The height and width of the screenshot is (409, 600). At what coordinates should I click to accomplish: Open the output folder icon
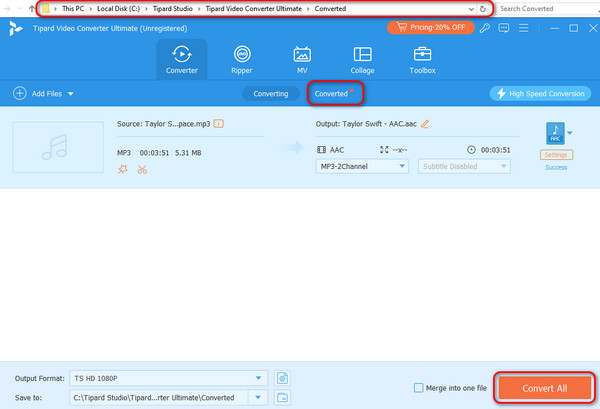pyautogui.click(x=282, y=398)
